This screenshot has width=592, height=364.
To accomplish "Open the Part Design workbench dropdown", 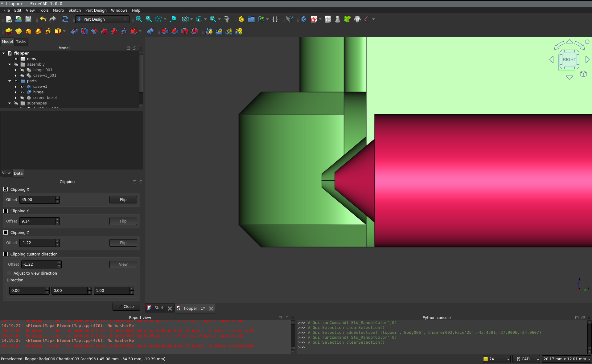I will (x=102, y=19).
